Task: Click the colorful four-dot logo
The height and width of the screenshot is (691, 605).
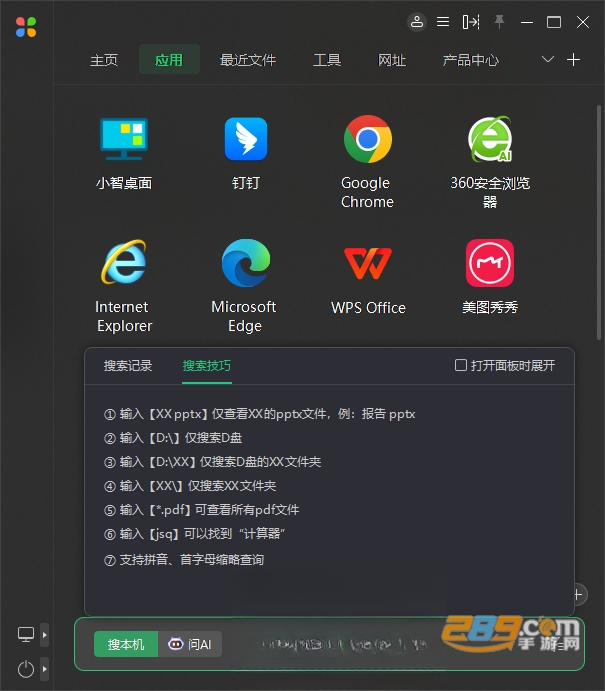Action: coord(26,27)
